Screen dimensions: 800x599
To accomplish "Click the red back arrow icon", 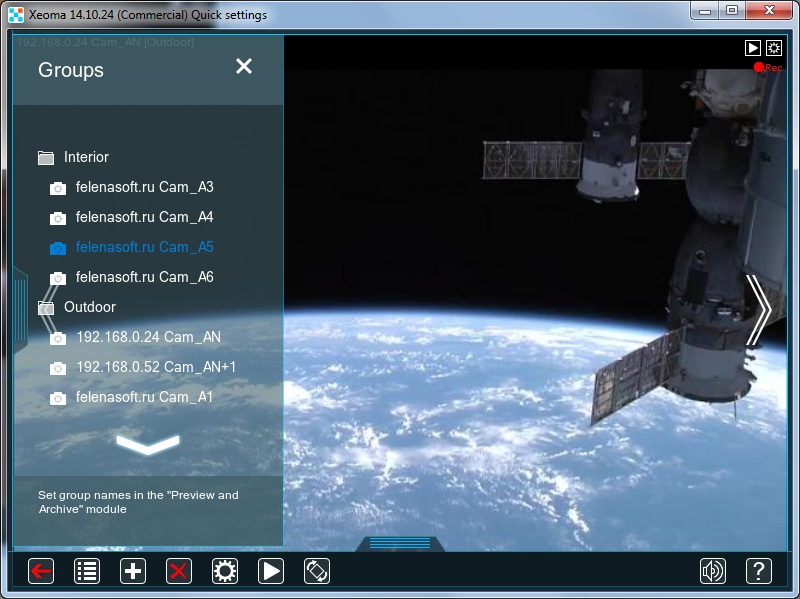I will [x=41, y=570].
